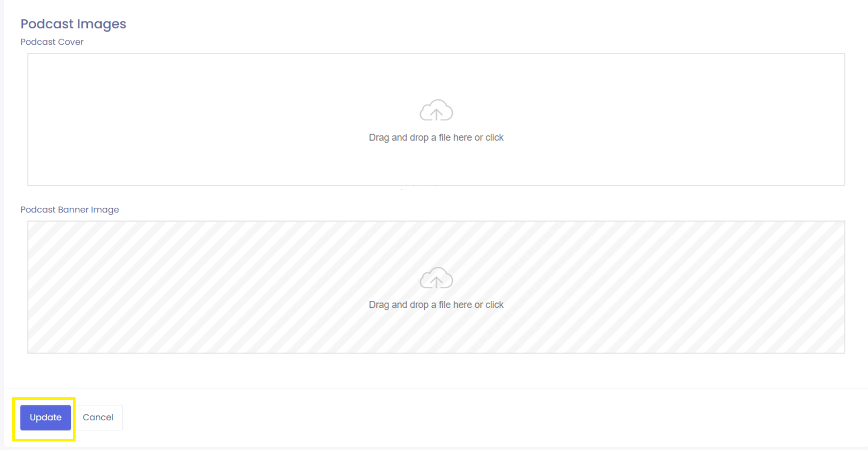Click the Podcast Banner Image field label
Image resolution: width=868 pixels, height=450 pixels.
70,210
